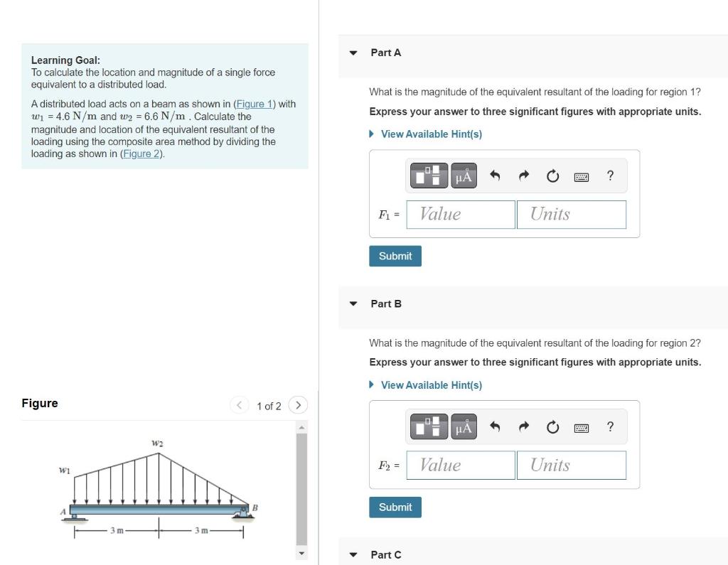Image resolution: width=728 pixels, height=565 pixels.
Task: Click the question mark help icon in Part A
Action: point(609,176)
